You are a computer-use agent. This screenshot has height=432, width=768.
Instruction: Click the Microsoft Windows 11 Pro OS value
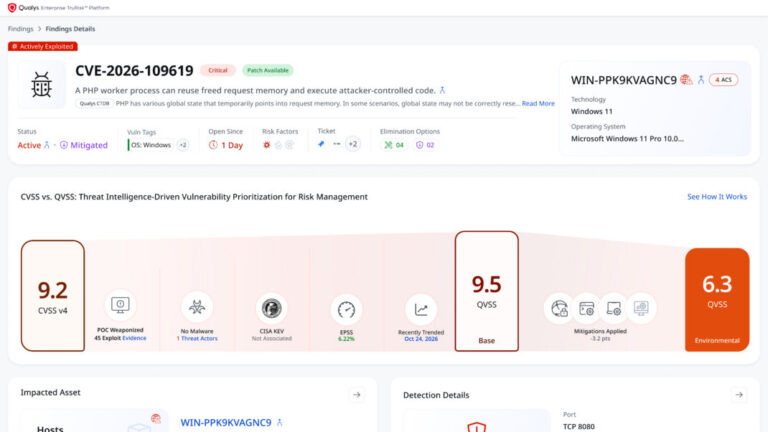coord(627,139)
